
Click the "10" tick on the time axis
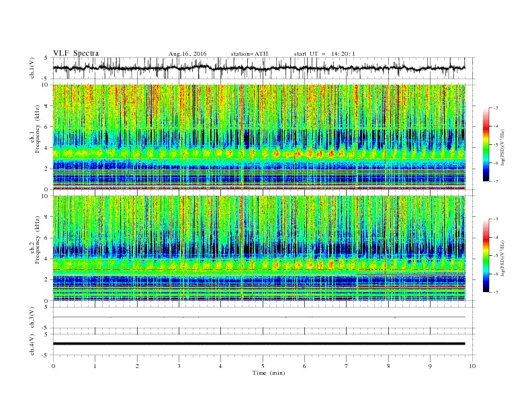472,366
